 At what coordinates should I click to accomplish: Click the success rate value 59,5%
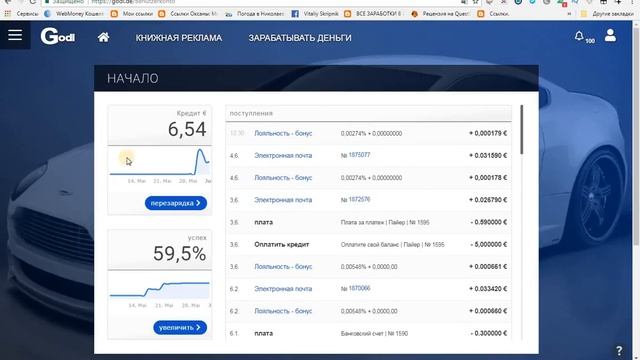click(x=180, y=254)
